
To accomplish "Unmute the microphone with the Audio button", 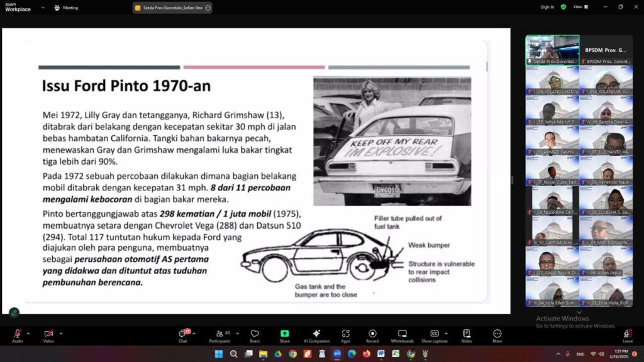I will 17,334.
